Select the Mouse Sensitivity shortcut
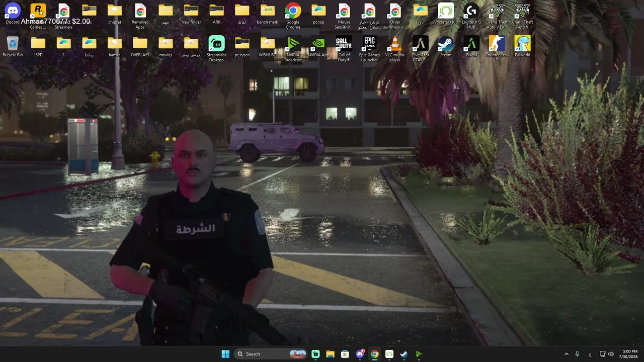This screenshot has height=362, width=644. click(344, 16)
